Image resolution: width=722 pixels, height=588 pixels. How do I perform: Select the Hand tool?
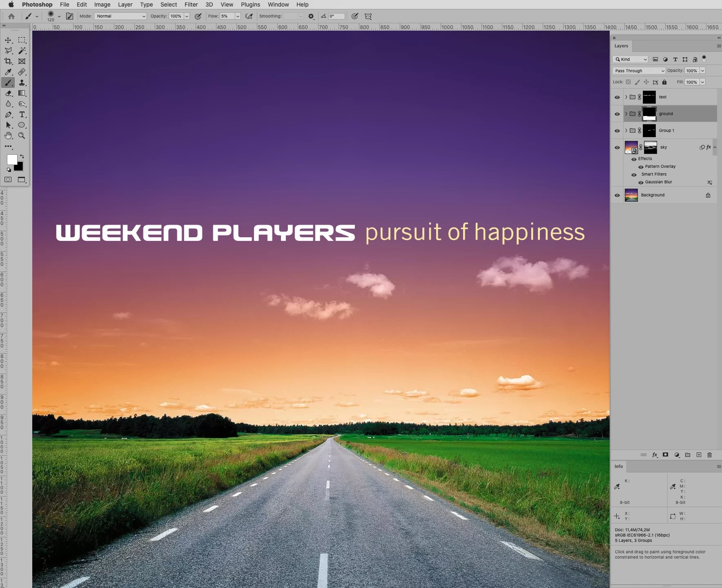[x=8, y=136]
